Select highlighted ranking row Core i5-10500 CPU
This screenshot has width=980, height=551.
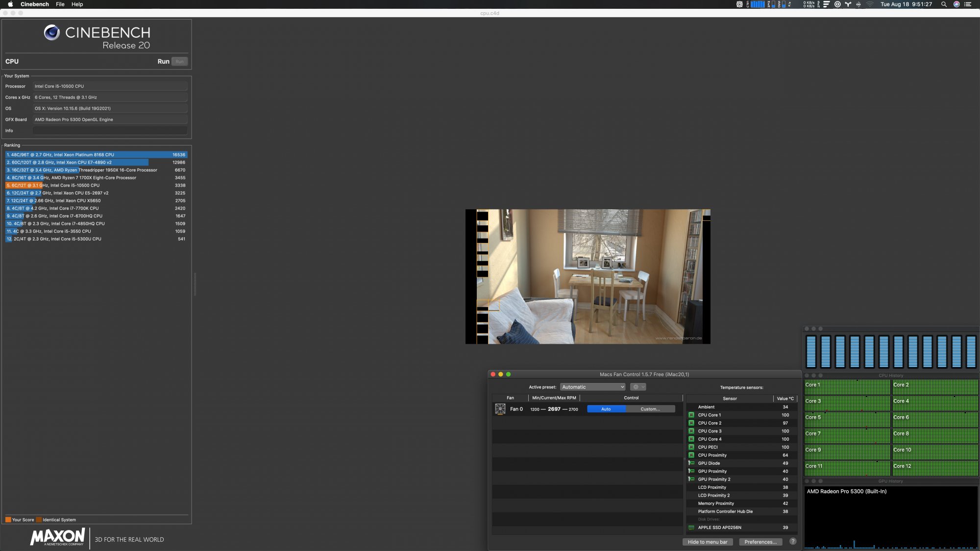click(96, 185)
